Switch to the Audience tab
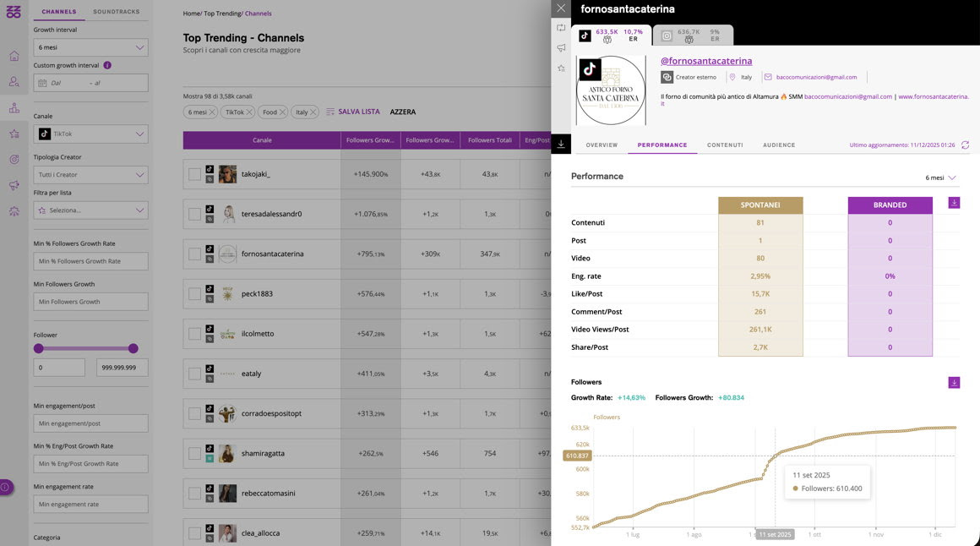This screenshot has width=980, height=546. [x=778, y=145]
